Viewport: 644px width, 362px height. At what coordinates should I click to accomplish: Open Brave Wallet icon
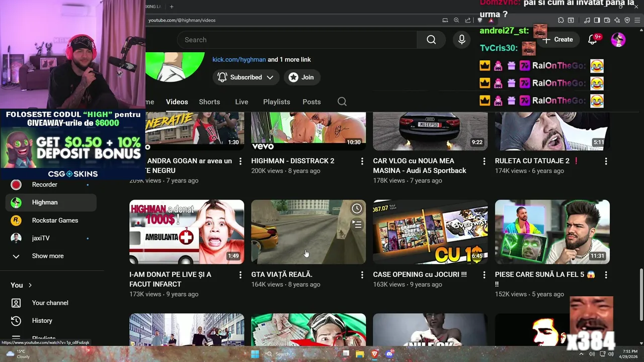pyautogui.click(x=607, y=20)
